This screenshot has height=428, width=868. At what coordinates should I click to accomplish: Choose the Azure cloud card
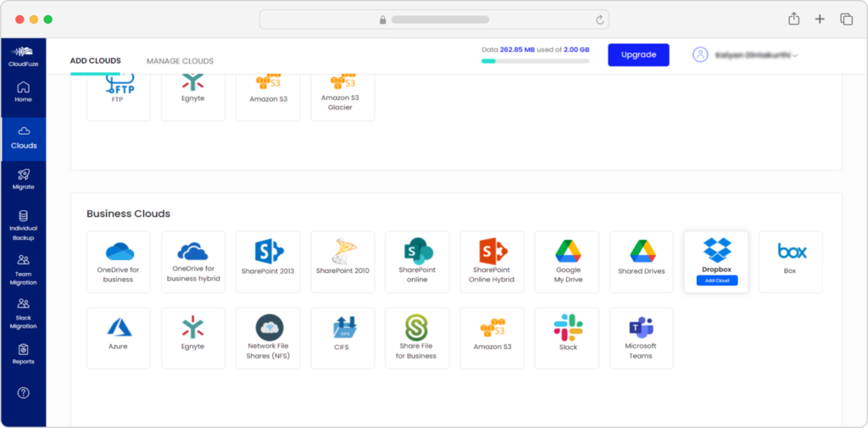tap(119, 338)
